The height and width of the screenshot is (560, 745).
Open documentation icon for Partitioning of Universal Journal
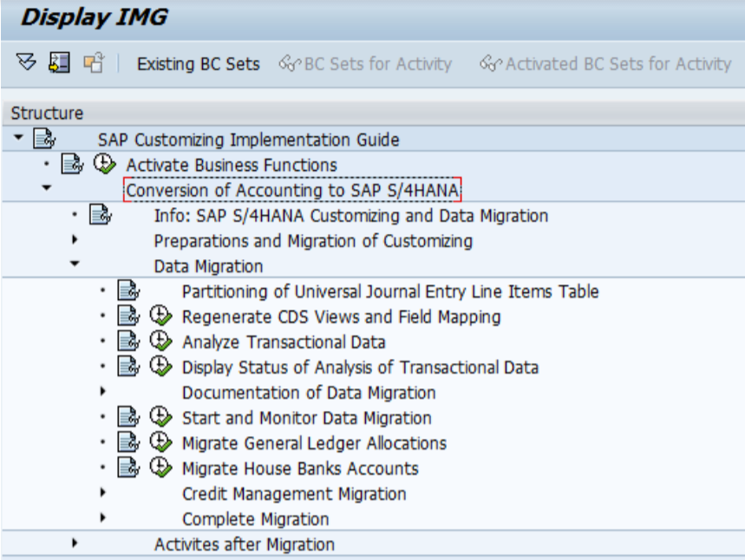(128, 292)
